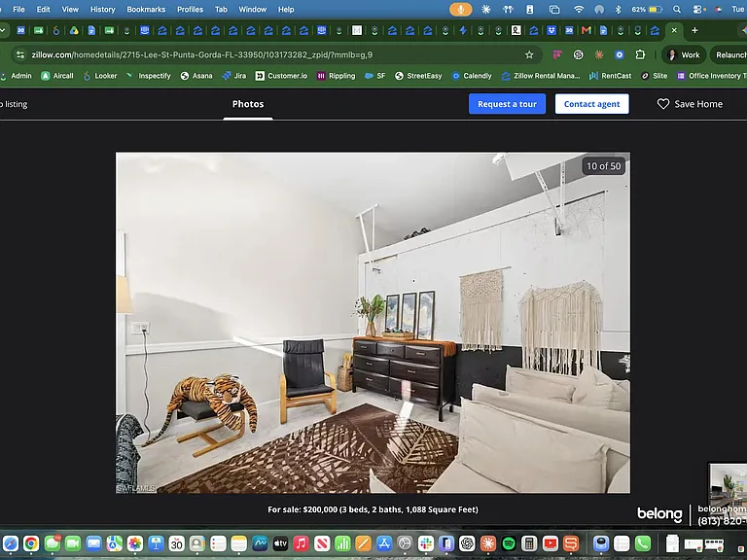Open the Bookmarks menu
The image size is (747, 560).
pos(146,9)
